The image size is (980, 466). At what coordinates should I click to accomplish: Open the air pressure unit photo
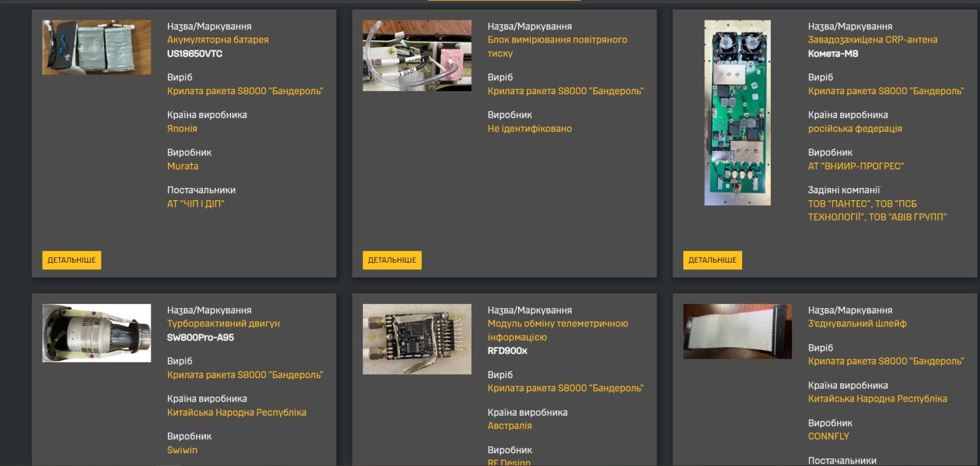[417, 55]
